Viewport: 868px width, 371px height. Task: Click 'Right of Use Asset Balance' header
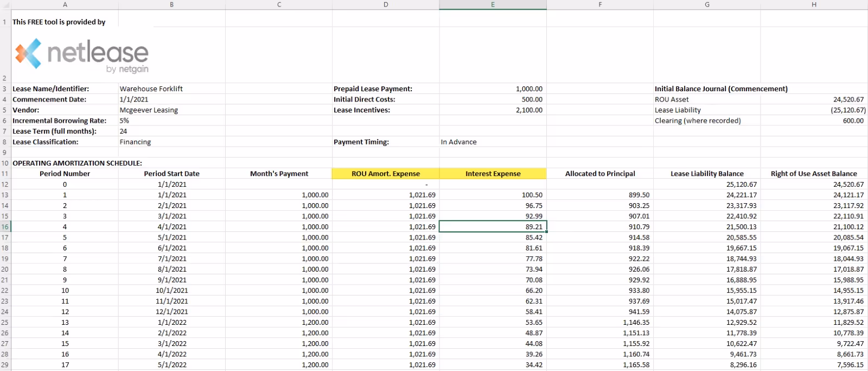coord(814,174)
